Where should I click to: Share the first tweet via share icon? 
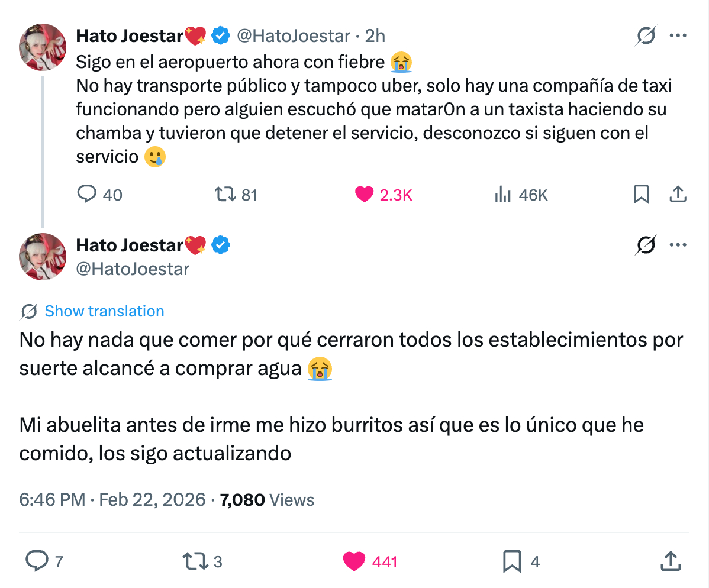[x=677, y=195]
